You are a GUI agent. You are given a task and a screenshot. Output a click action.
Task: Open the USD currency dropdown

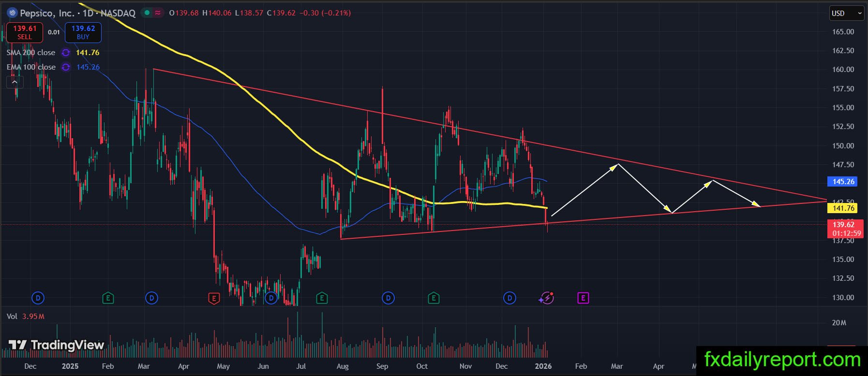(x=846, y=13)
